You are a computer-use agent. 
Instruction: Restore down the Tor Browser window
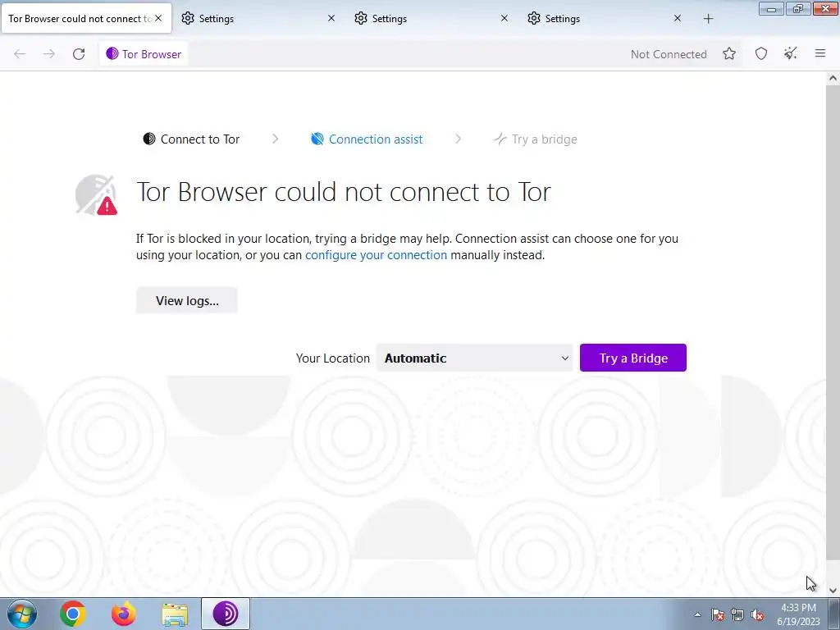(798, 8)
